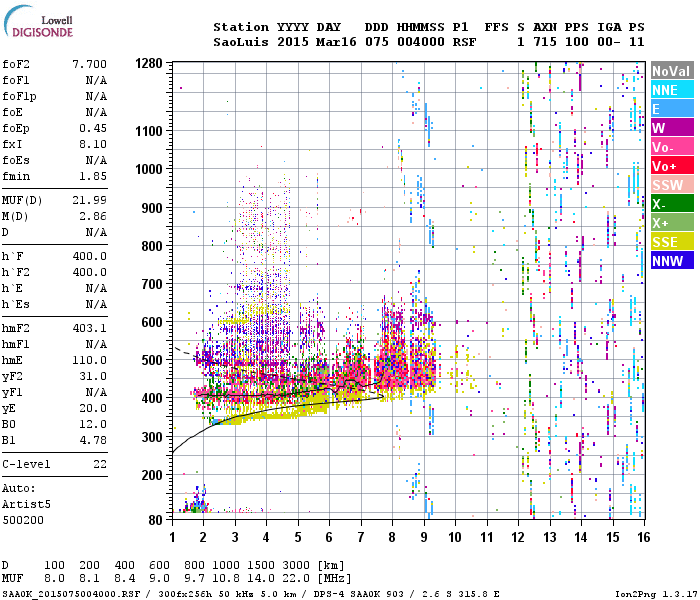Click the yF2 value 31.0
The height and width of the screenshot is (600, 700).
pyautogui.click(x=93, y=376)
